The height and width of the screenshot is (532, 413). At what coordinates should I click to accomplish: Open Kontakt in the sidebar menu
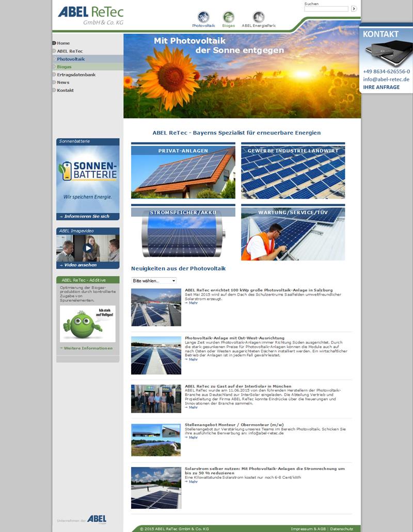pyautogui.click(x=65, y=90)
